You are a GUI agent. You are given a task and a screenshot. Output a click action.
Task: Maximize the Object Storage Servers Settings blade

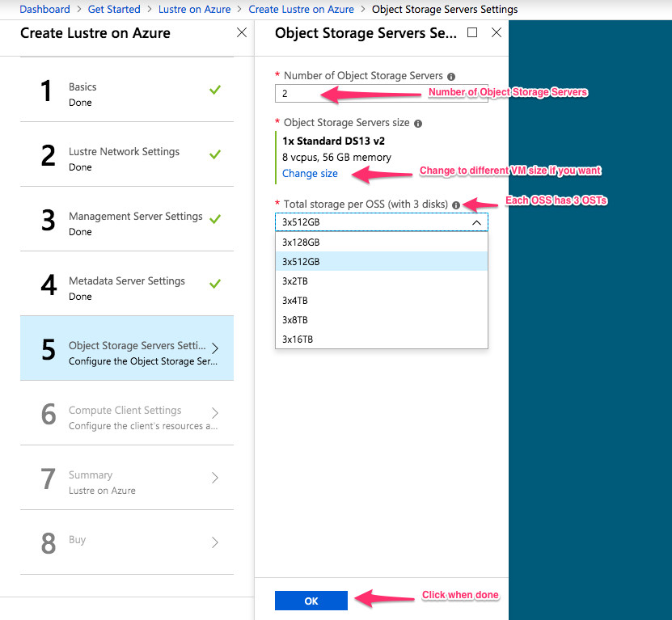tap(472, 32)
